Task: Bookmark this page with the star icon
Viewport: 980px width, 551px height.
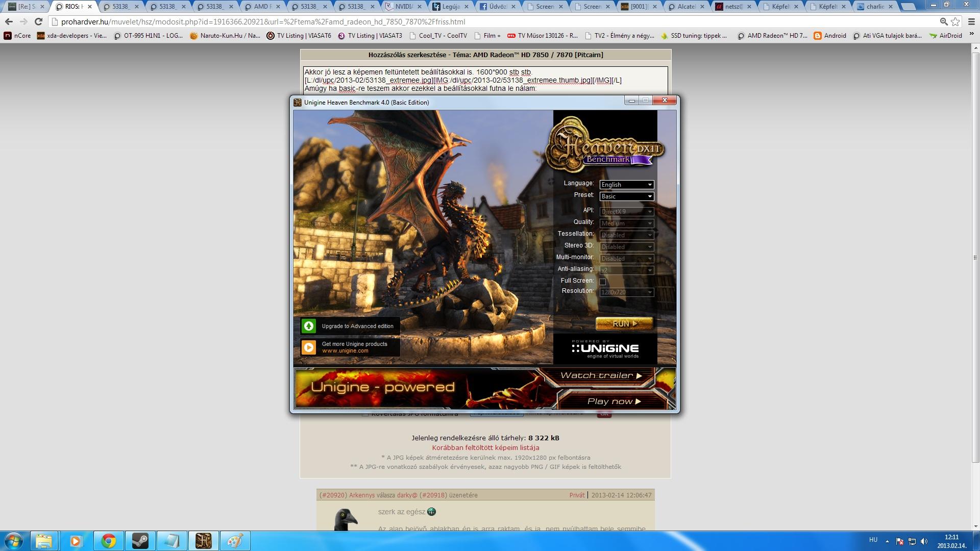Action: coord(955,22)
